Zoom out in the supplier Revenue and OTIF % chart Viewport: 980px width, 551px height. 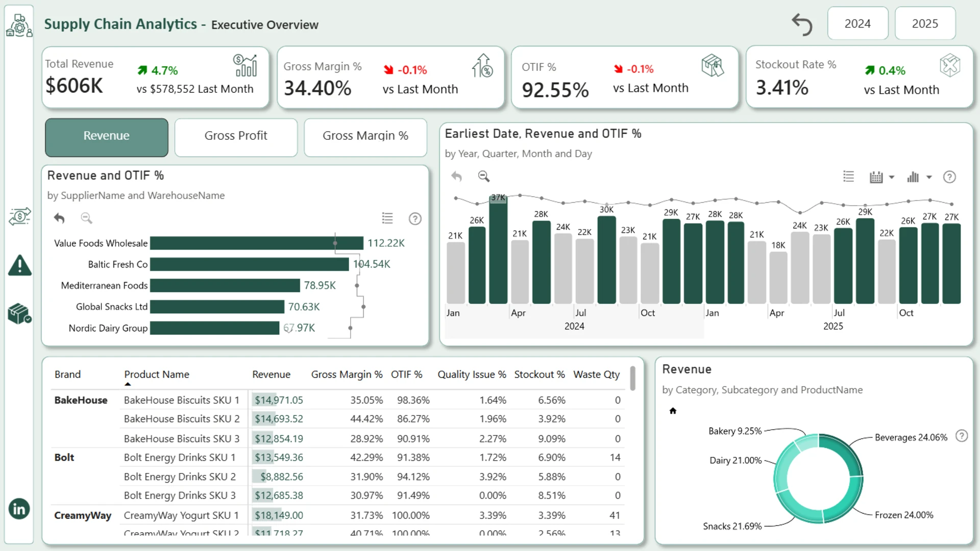pos(86,218)
